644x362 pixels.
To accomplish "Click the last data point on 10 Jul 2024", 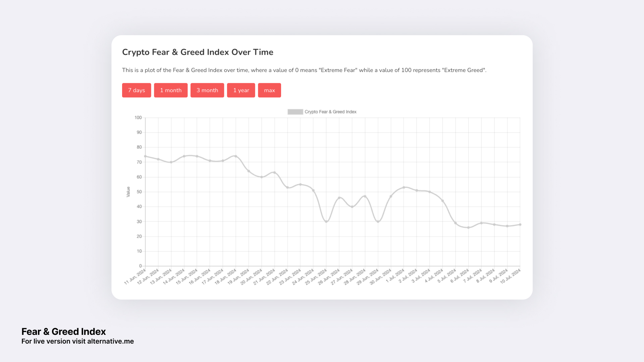I will tap(520, 225).
